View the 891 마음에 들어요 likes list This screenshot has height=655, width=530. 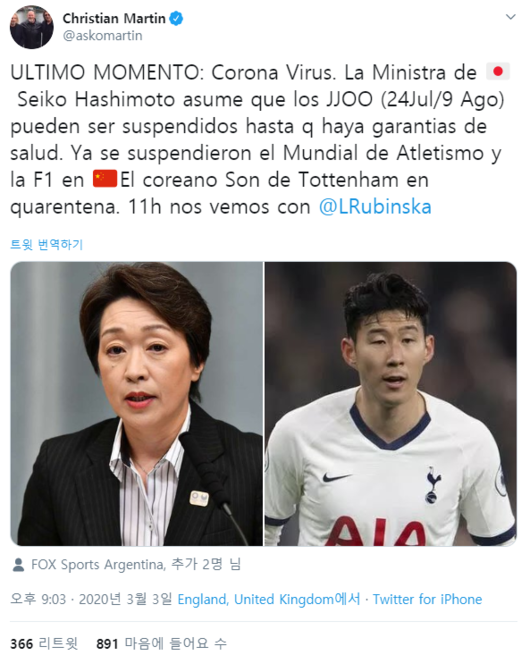(x=161, y=644)
